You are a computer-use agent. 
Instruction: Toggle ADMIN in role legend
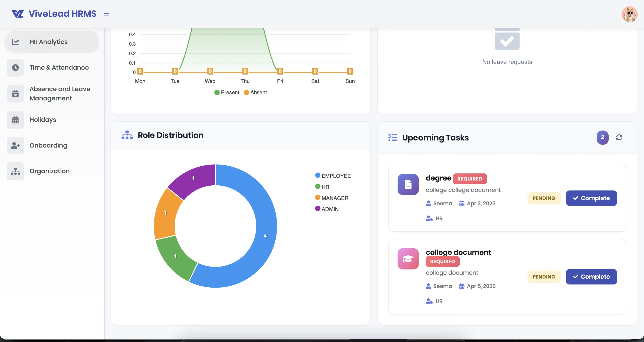pos(327,209)
